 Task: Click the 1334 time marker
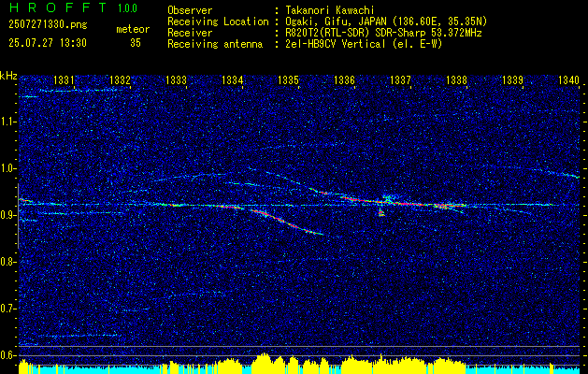(232, 79)
